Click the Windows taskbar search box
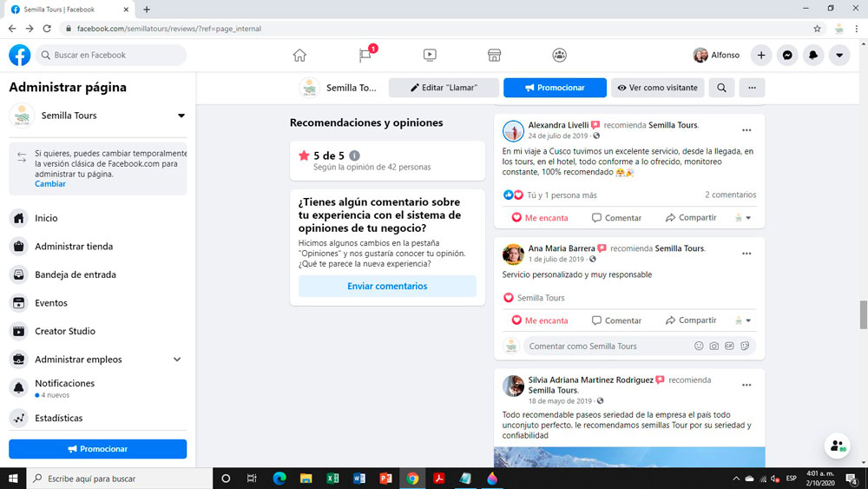The image size is (868, 489). [120, 479]
